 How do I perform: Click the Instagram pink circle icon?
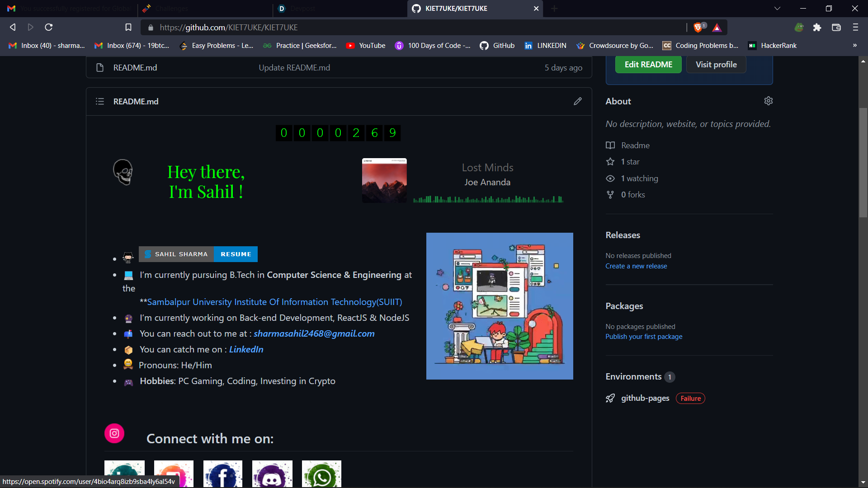pos(114,433)
